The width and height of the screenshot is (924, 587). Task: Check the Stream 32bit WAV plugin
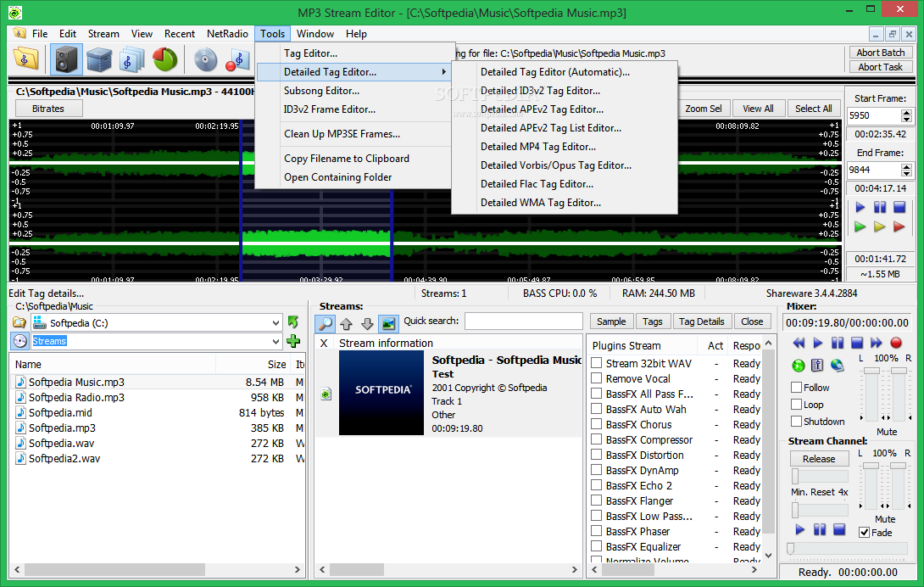point(596,363)
